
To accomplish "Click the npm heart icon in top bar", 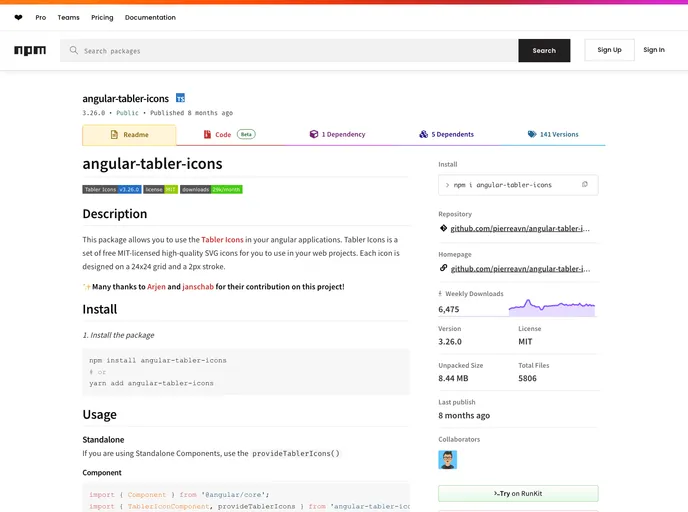I will coord(18,18).
